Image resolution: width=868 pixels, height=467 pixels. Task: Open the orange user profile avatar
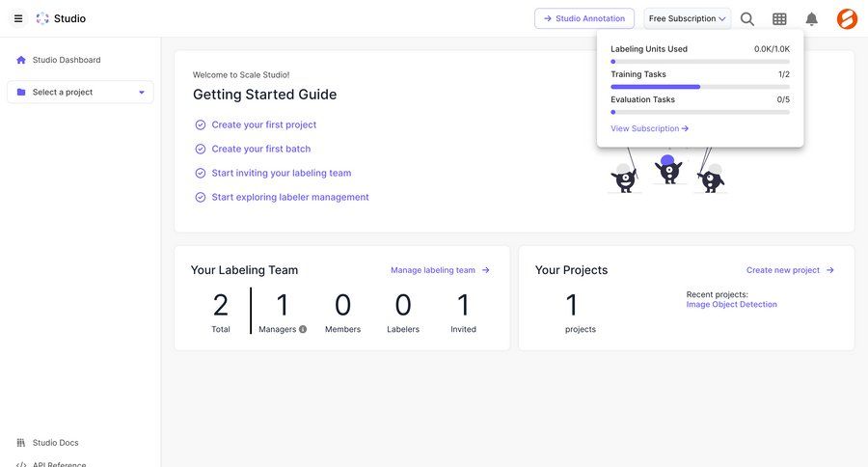click(x=847, y=19)
